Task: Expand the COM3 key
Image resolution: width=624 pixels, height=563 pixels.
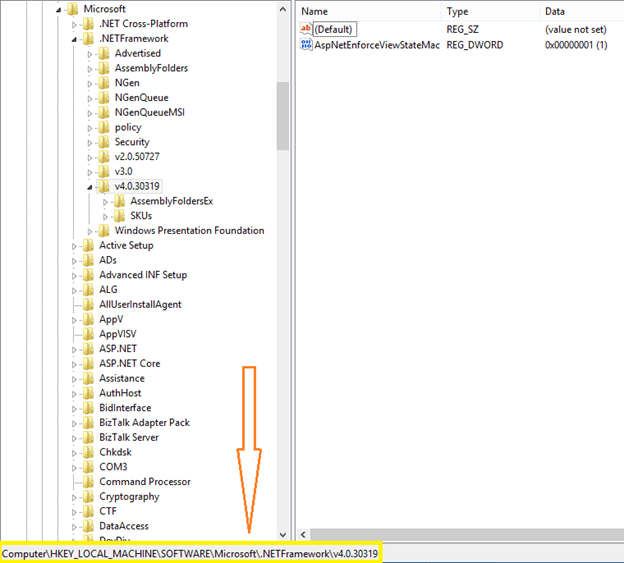Action: click(x=74, y=468)
